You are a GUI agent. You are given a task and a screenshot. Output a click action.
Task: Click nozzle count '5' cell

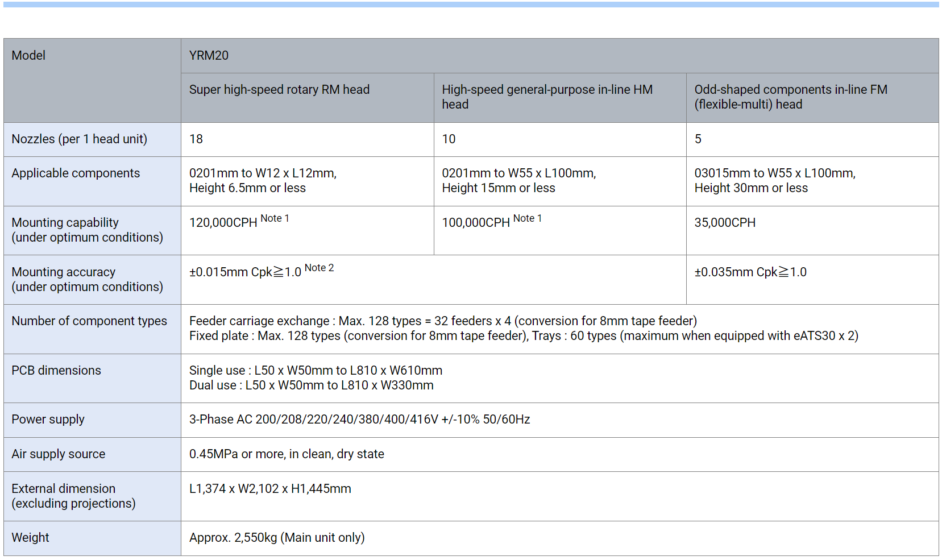[812, 139]
